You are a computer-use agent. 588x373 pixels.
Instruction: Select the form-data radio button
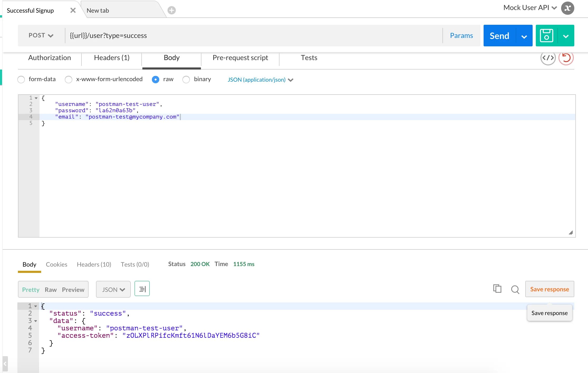tap(21, 79)
